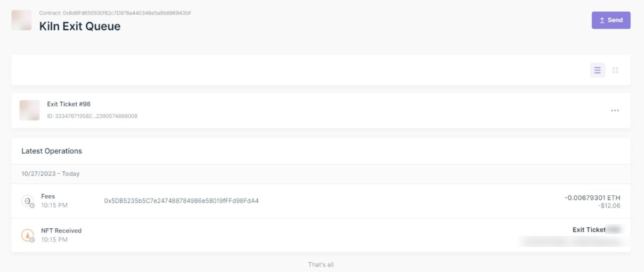644x272 pixels.
Task: Open the Exit Ticket #98 thumbnail
Action: (30, 110)
